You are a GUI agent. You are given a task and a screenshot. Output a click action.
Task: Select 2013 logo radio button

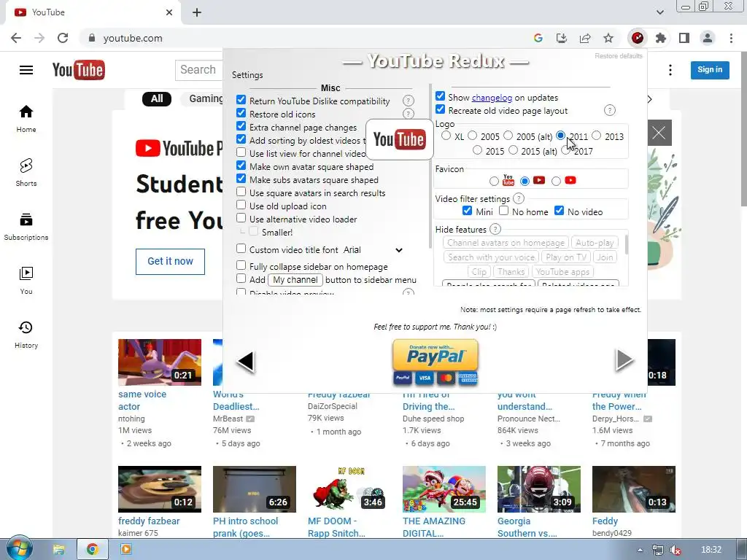click(597, 136)
